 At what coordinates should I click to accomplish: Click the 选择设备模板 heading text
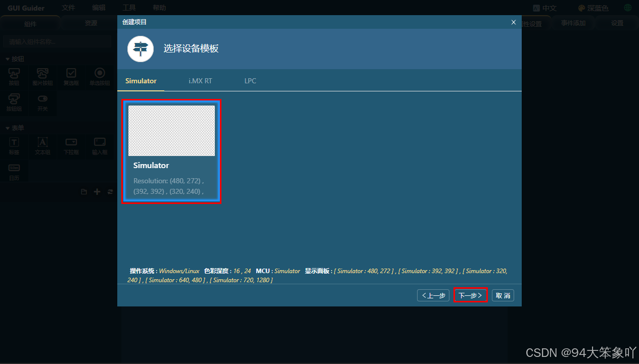coord(191,49)
